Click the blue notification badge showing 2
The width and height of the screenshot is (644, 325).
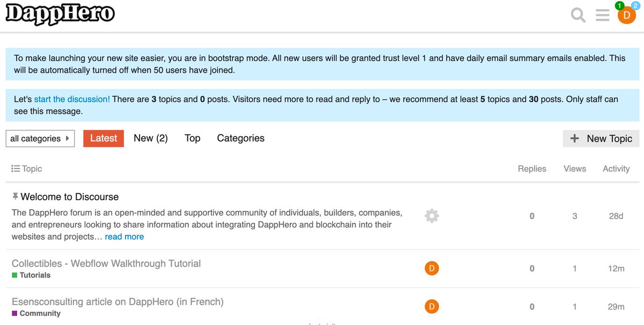point(635,6)
